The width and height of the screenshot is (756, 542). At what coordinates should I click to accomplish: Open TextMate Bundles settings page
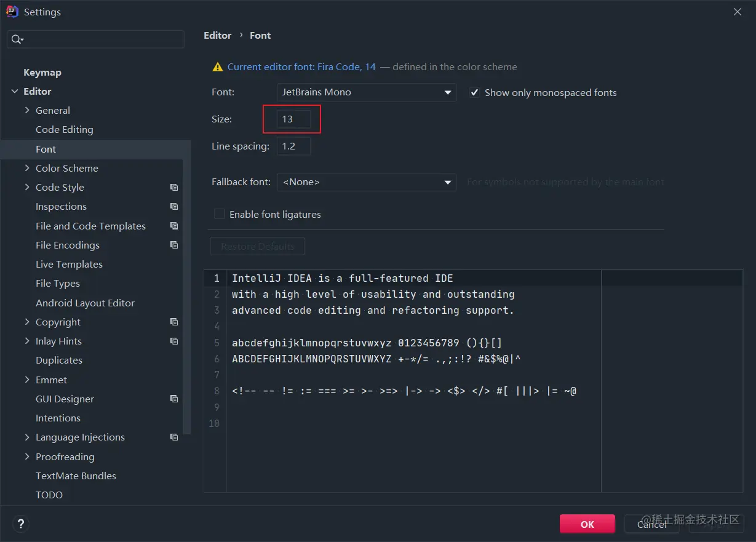[76, 476]
